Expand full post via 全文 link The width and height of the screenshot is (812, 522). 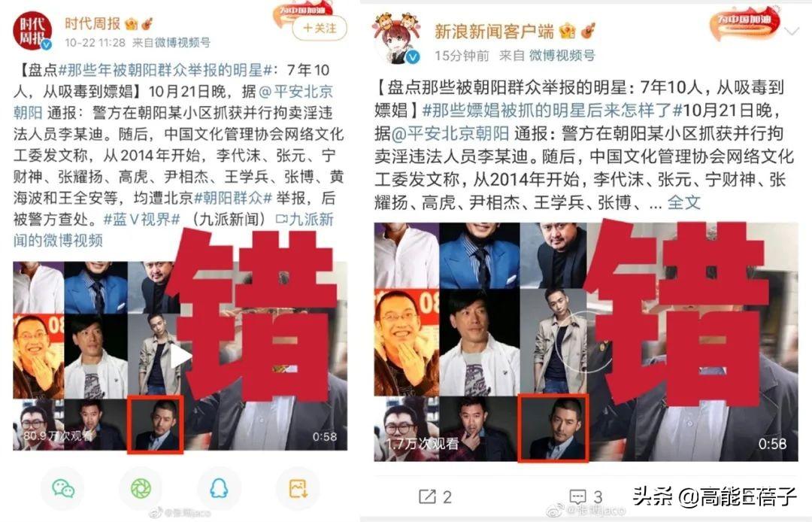pos(683,202)
